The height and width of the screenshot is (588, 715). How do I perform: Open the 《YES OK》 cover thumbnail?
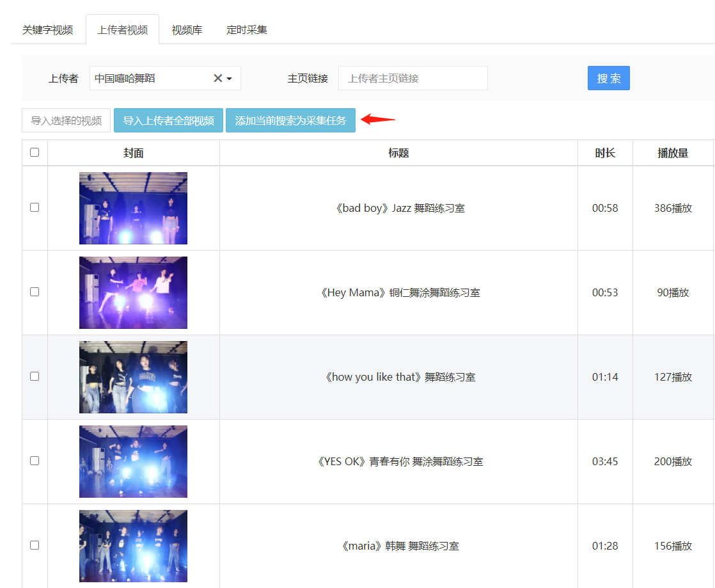pos(133,461)
